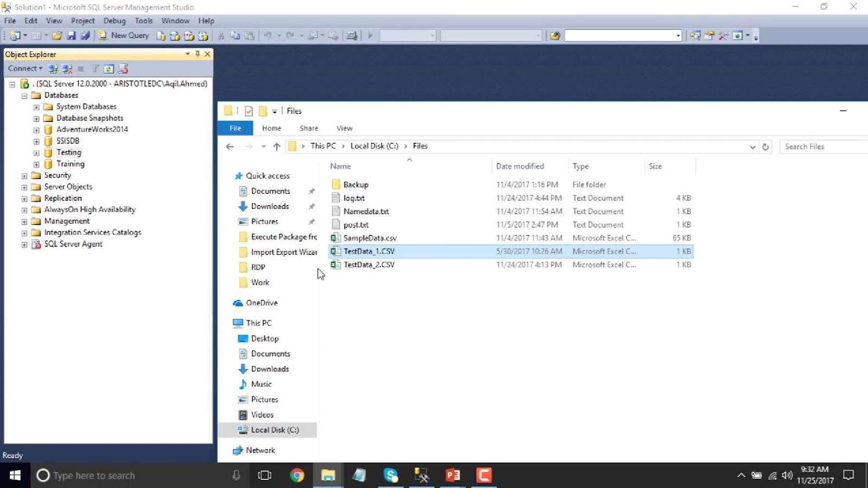Click the Execute play icon in toolbar

tap(371, 36)
